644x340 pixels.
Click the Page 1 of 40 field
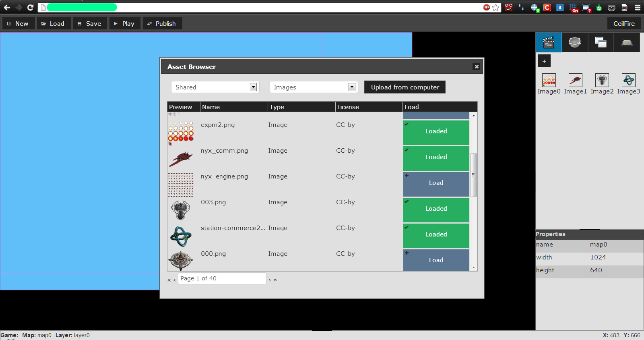(x=222, y=278)
